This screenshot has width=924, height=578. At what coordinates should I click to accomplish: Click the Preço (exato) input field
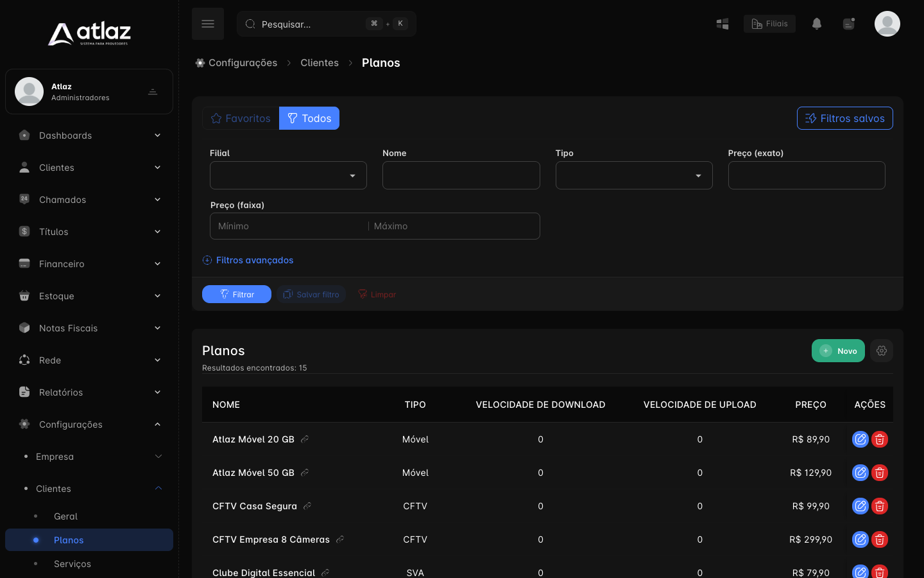pyautogui.click(x=807, y=175)
